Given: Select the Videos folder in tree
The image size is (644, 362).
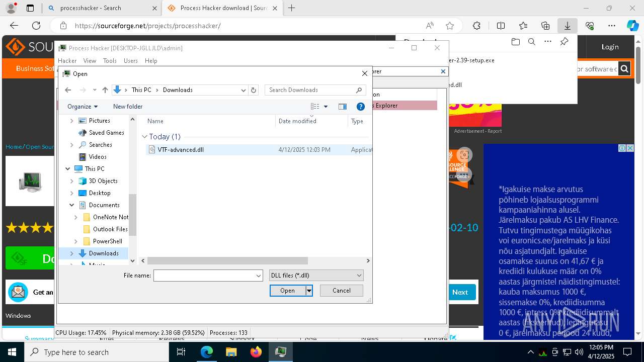Looking at the screenshot, I should (98, 157).
